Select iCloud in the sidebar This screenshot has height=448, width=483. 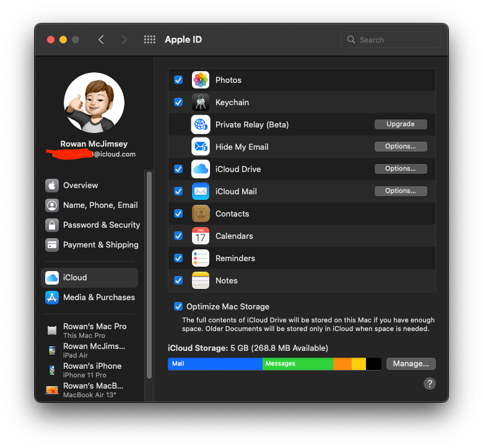pyautogui.click(x=89, y=278)
